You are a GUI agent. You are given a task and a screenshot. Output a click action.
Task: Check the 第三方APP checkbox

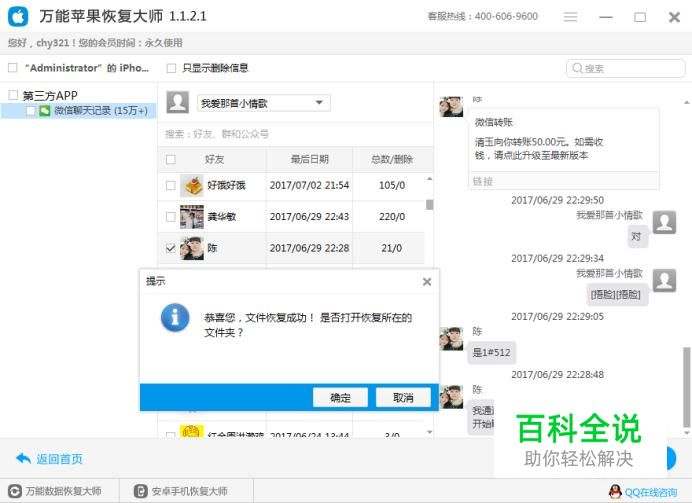coord(13,95)
